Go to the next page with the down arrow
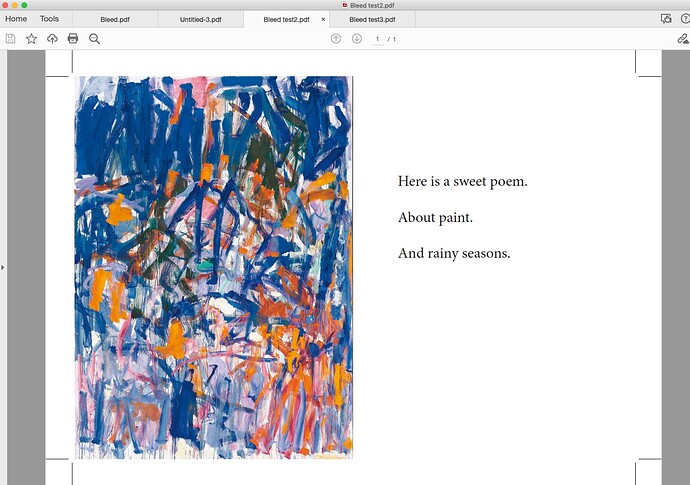This screenshot has width=690, height=485. [357, 39]
